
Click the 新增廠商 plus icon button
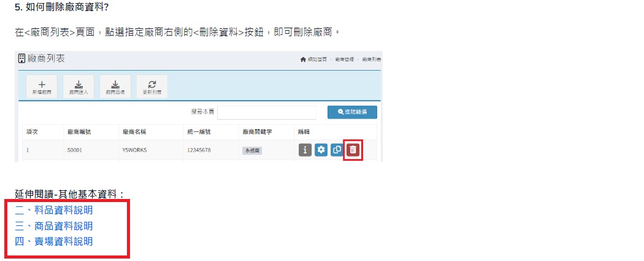(42, 87)
